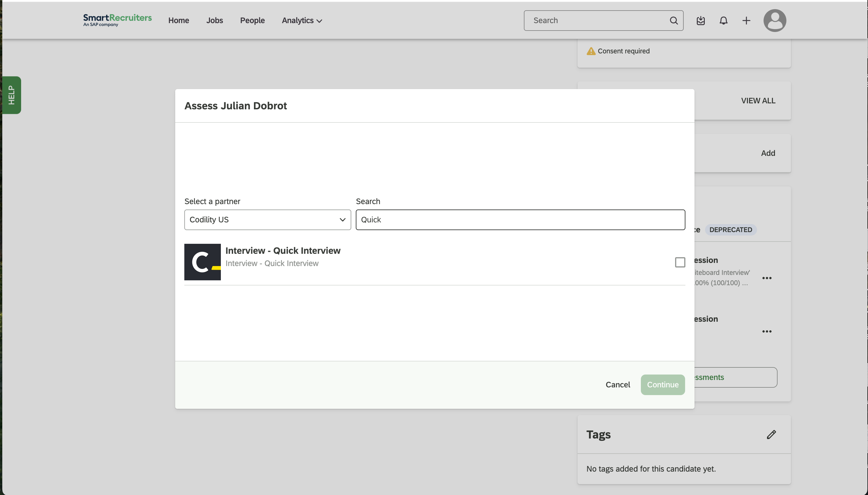Focus the assessment Search field containing Quick

[520, 220]
